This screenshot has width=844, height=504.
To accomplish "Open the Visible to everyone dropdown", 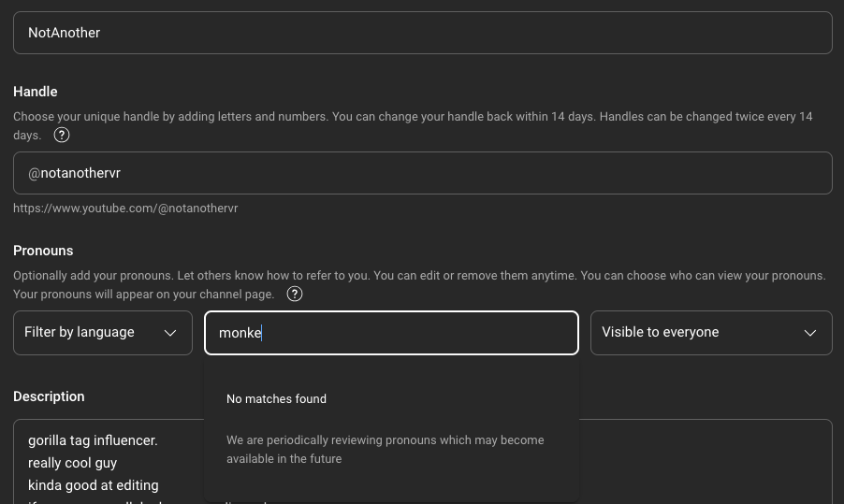I will [x=711, y=333].
